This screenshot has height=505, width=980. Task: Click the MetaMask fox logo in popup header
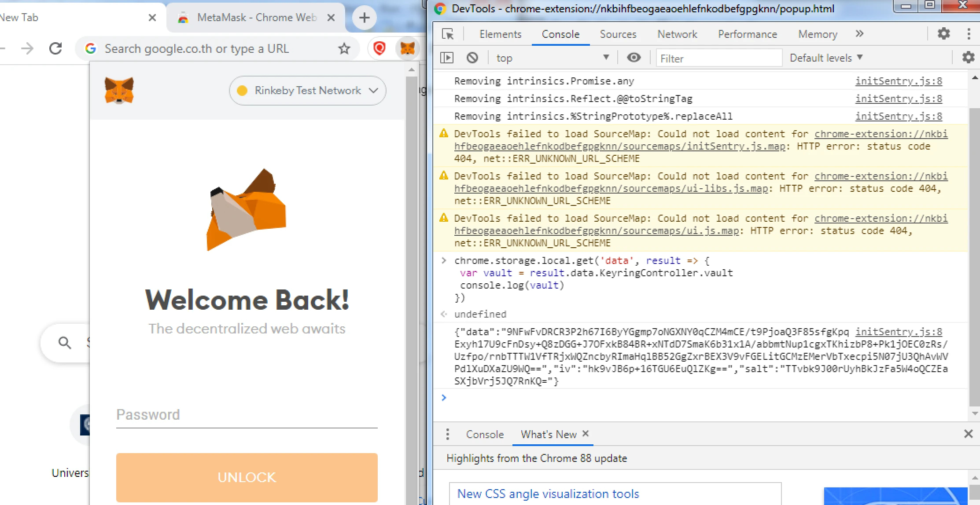(x=119, y=90)
